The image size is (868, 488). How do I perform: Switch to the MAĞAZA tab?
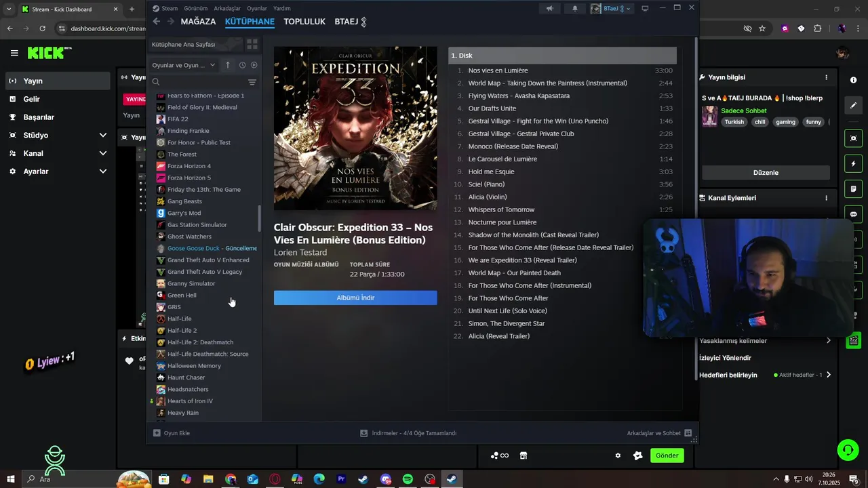coord(198,22)
